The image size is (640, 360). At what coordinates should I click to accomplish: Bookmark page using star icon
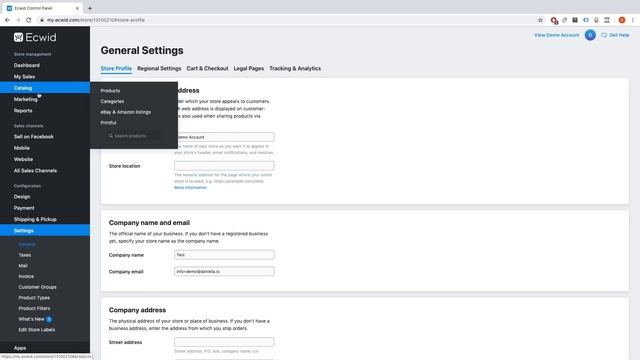click(540, 20)
